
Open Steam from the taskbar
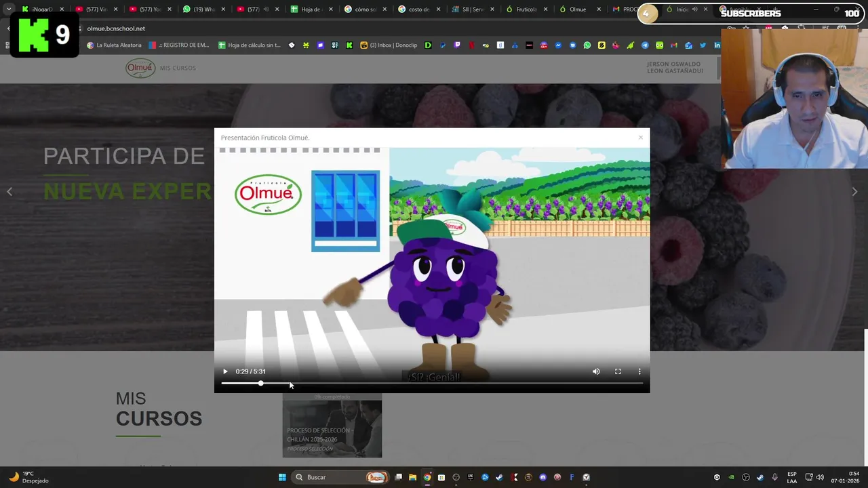[x=499, y=477]
